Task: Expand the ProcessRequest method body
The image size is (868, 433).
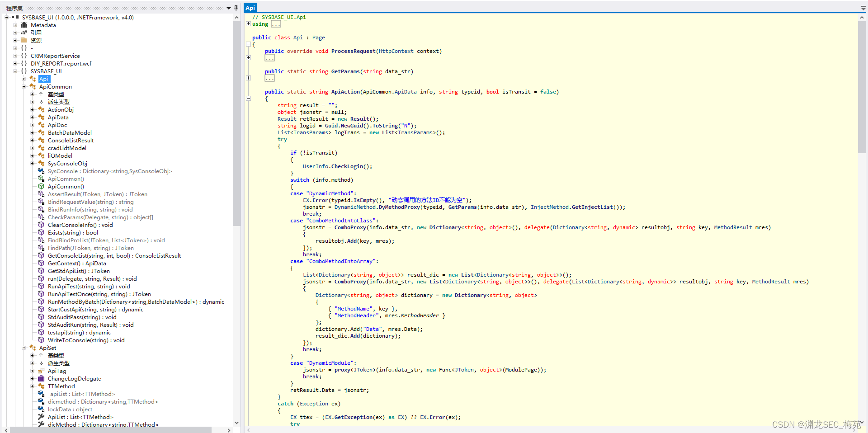Action: pyautogui.click(x=248, y=58)
